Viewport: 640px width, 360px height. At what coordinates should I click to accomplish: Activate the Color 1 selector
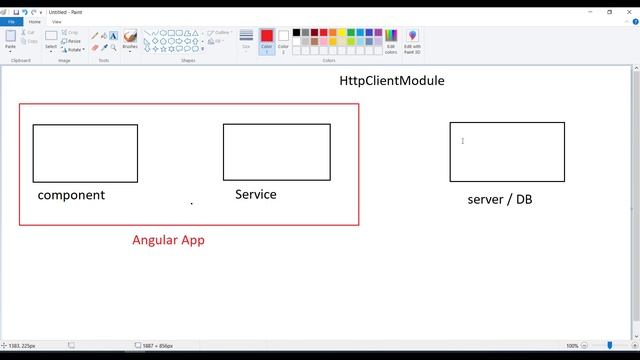tap(267, 42)
